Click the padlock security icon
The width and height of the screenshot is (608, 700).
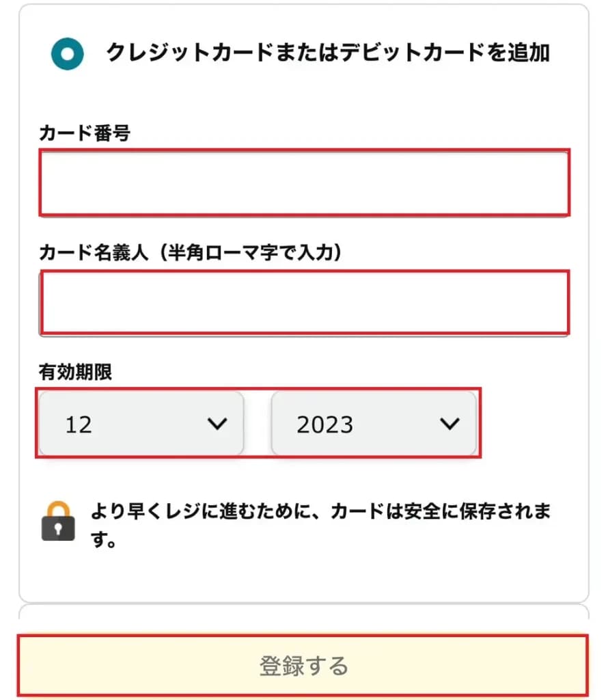tap(58, 522)
